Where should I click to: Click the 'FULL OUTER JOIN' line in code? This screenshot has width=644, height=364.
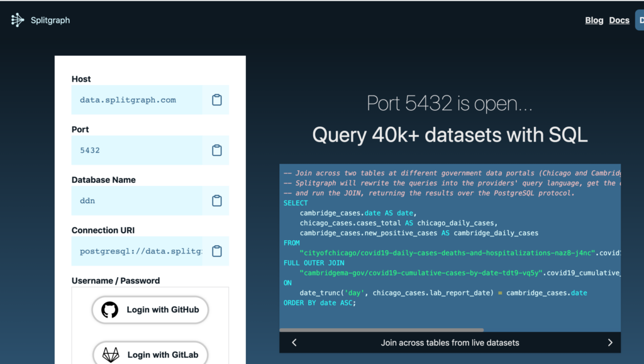[x=314, y=263]
